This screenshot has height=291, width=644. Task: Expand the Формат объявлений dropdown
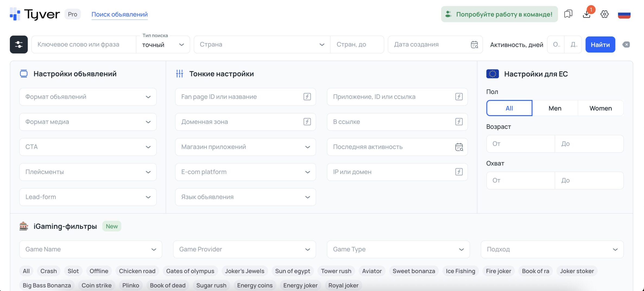coord(88,97)
